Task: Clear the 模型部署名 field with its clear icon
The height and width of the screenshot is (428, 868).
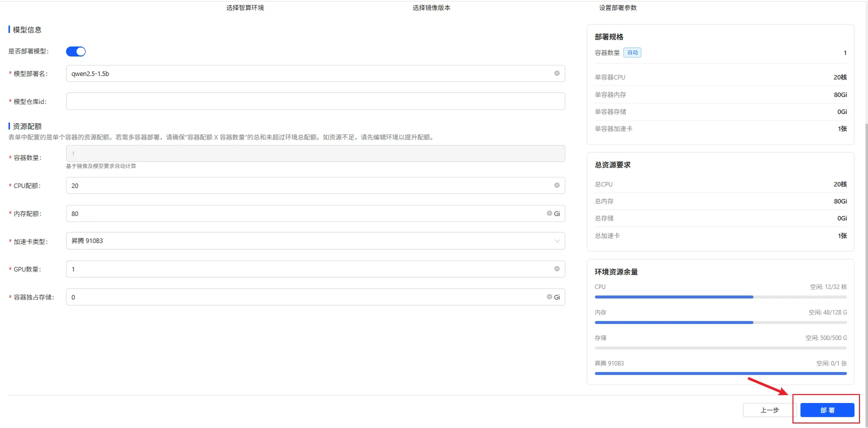Action: point(557,73)
